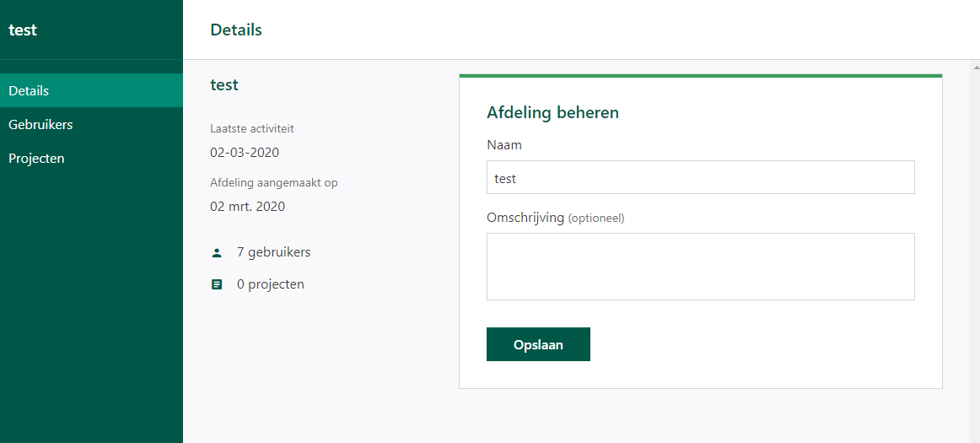
Task: Click the 'Afdeling beheren' heading
Action: click(552, 112)
